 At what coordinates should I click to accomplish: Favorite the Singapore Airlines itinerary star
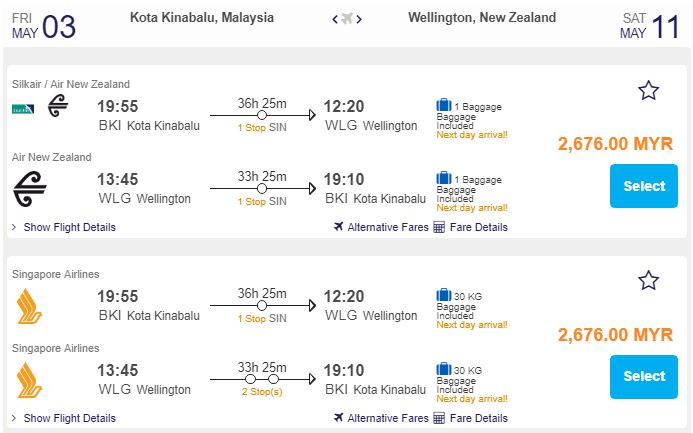648,280
